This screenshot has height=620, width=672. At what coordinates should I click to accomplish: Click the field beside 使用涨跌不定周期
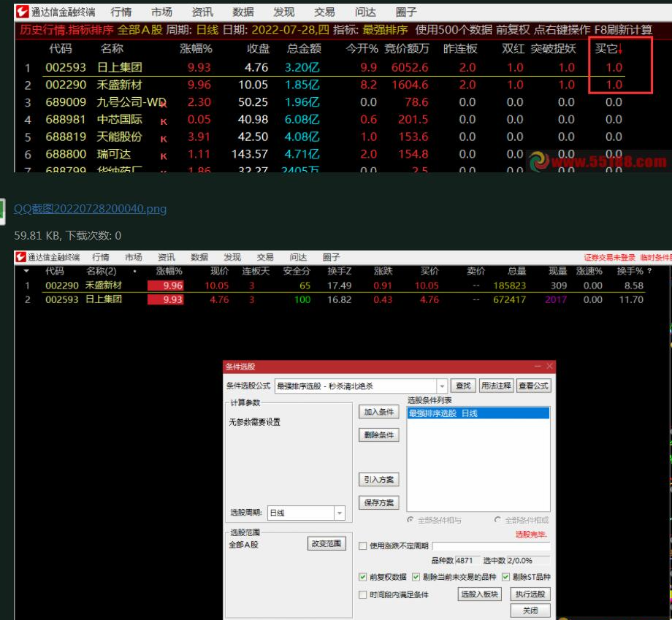pyautogui.click(x=491, y=546)
